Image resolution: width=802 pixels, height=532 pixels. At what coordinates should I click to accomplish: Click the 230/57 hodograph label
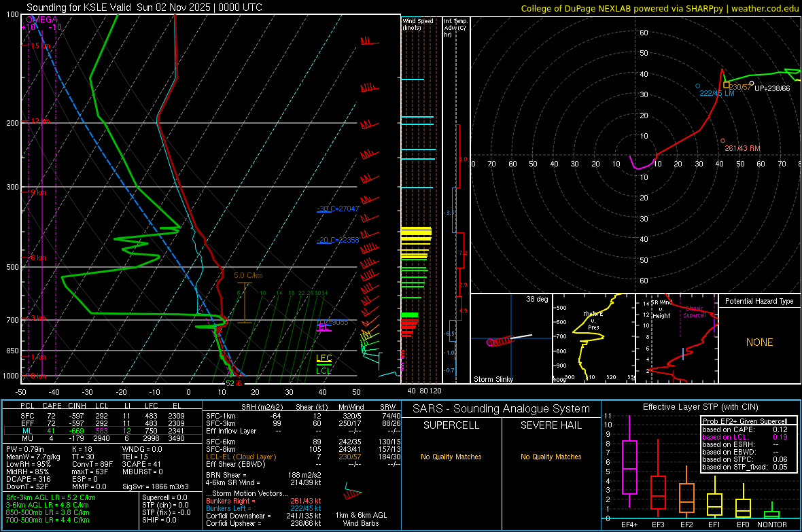tap(741, 87)
